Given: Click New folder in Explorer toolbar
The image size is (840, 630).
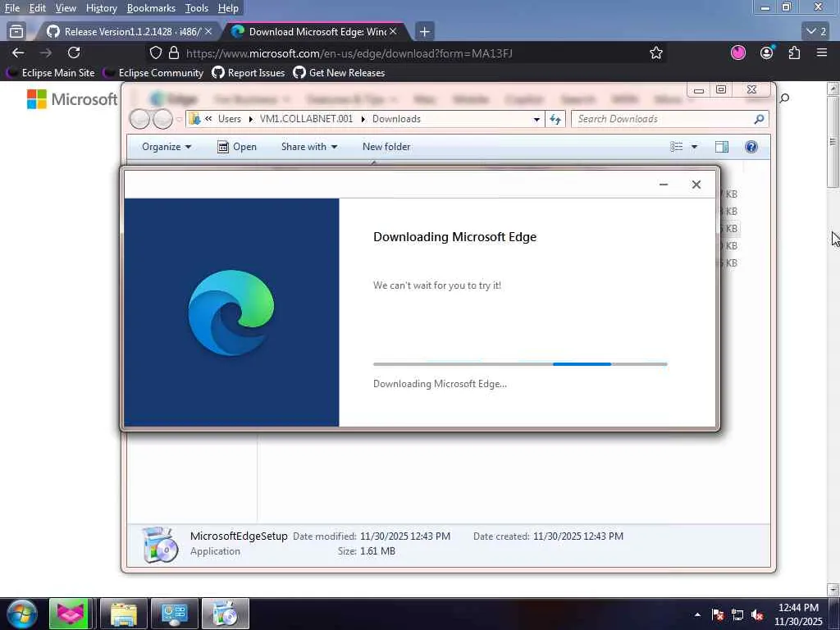Looking at the screenshot, I should pyautogui.click(x=386, y=147).
